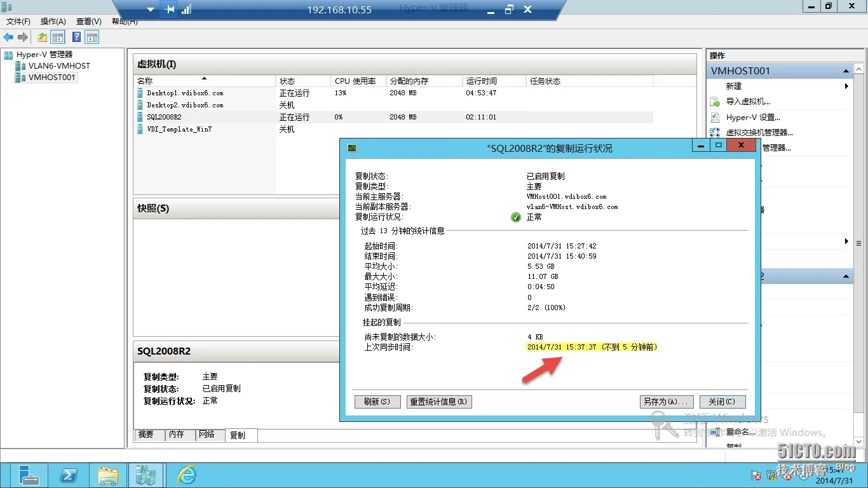Viewport: 868px width, 488px height.
Task: Open help via the blue question mark icon
Action: click(77, 37)
